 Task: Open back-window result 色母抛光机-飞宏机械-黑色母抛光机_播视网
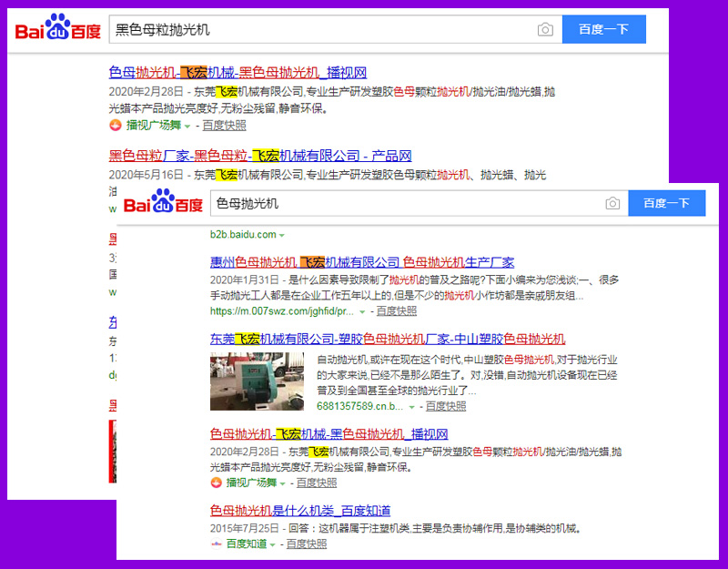coord(238,73)
